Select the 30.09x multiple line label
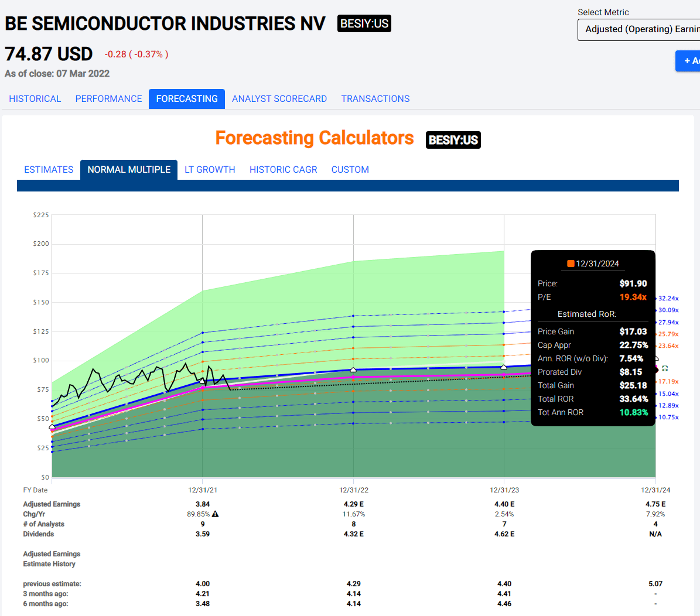 click(x=668, y=310)
